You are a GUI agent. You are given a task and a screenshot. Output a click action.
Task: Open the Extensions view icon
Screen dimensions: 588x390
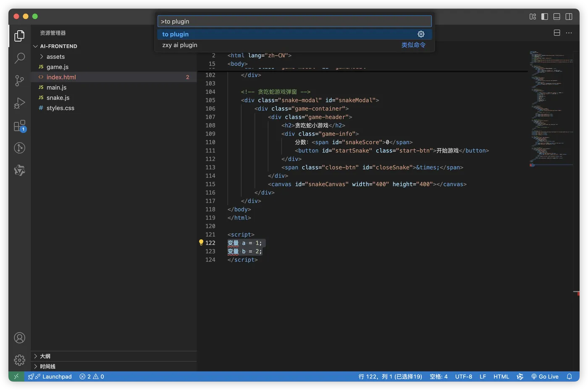pos(19,126)
